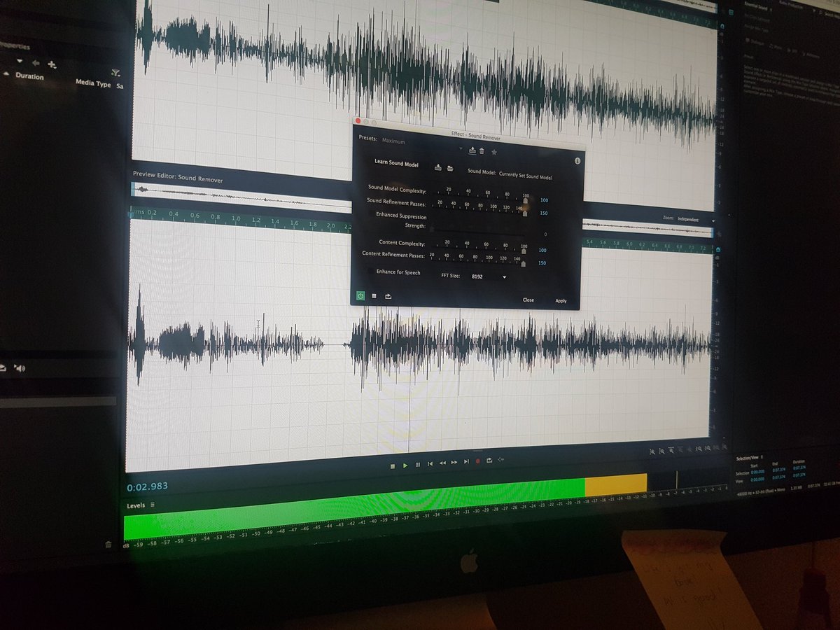The image size is (840, 630).
Task: Open the info icon in Sound Remover dialog
Action: [x=577, y=161]
